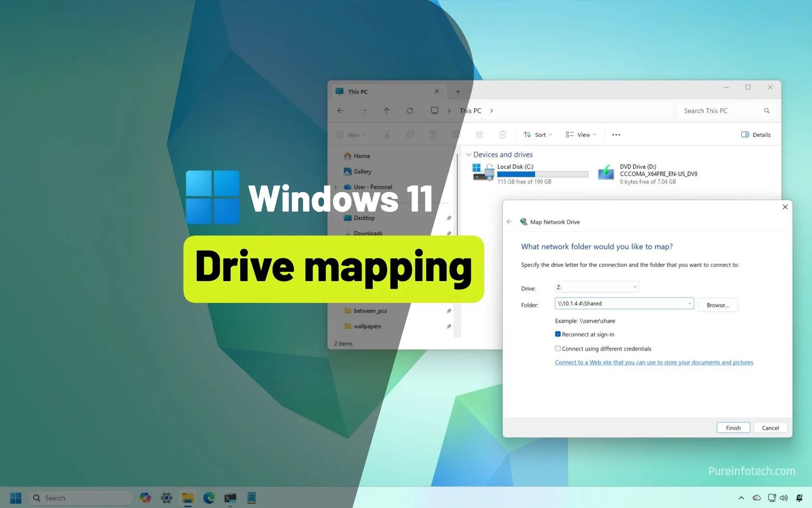
Task: Click the Share icon in the toolbar
Action: click(479, 134)
